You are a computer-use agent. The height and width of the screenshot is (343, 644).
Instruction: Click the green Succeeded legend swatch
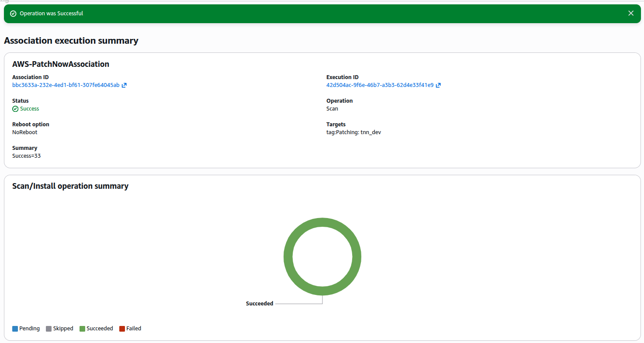click(82, 329)
